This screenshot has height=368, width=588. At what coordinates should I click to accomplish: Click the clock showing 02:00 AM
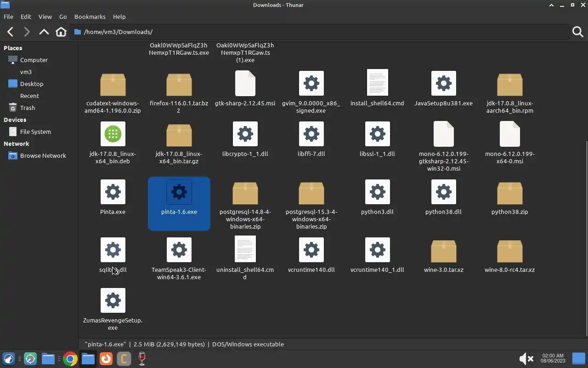pos(553,358)
